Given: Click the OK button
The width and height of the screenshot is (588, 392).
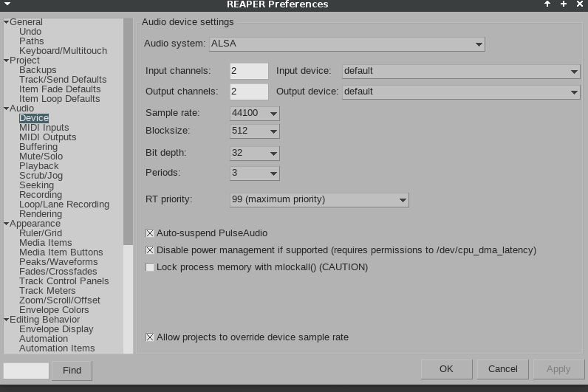Looking at the screenshot, I should point(446,369).
